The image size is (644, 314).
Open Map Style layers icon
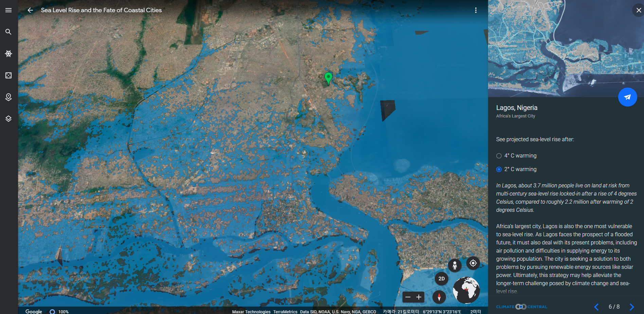[8, 119]
